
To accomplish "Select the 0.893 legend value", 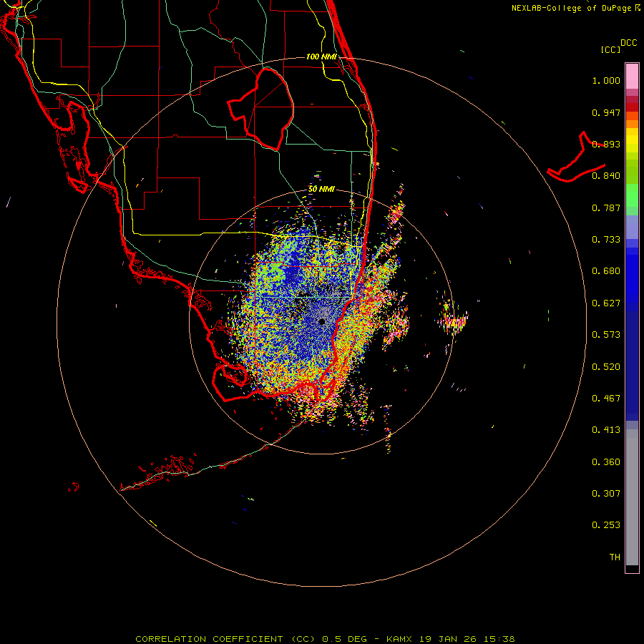I will pyautogui.click(x=606, y=144).
